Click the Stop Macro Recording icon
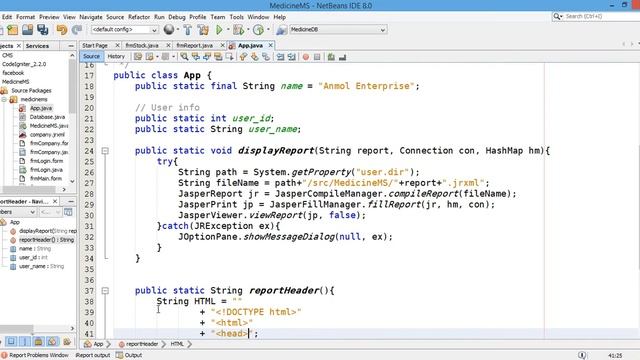This screenshot has width=640, height=360. pos(317,57)
